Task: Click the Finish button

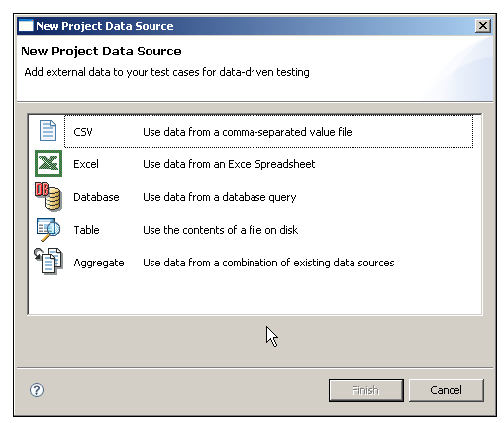Action: coord(366,390)
